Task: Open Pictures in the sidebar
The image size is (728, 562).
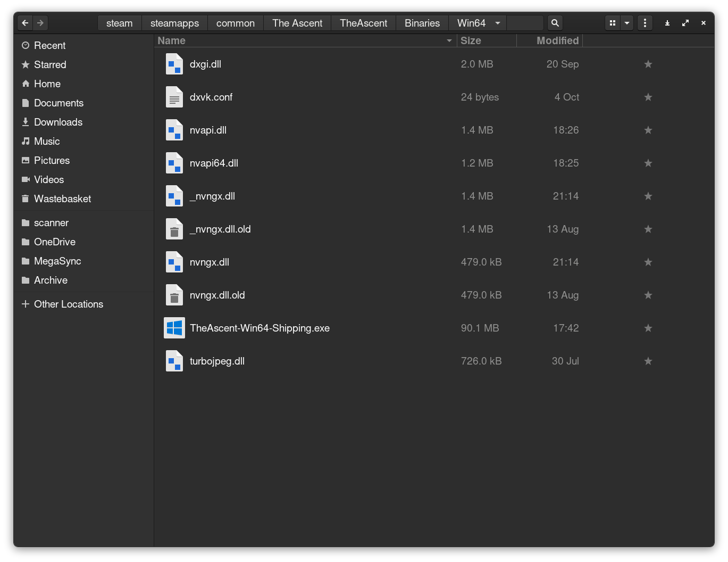Action: tap(84, 160)
